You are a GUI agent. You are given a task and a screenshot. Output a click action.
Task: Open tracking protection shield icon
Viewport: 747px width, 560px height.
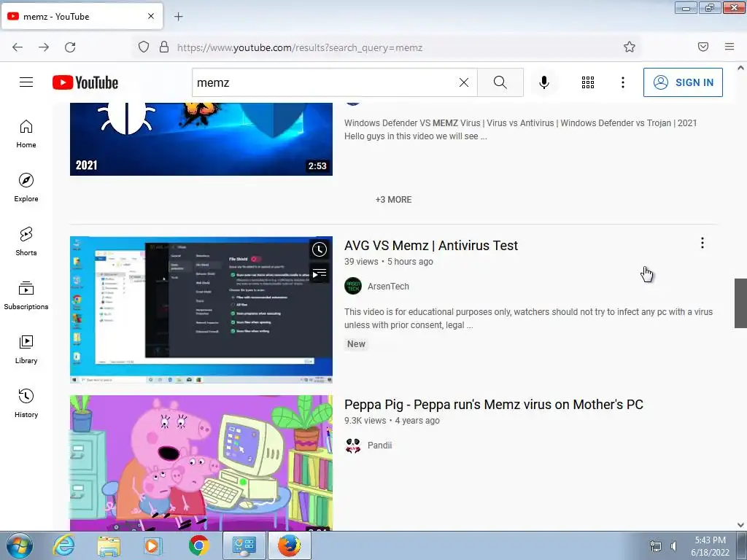click(144, 47)
